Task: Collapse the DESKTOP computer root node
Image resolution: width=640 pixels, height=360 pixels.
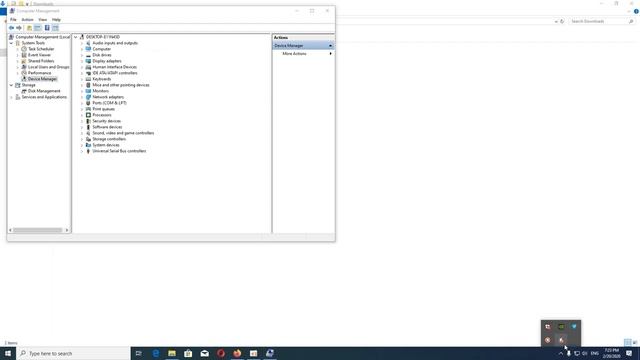Action: (76, 37)
